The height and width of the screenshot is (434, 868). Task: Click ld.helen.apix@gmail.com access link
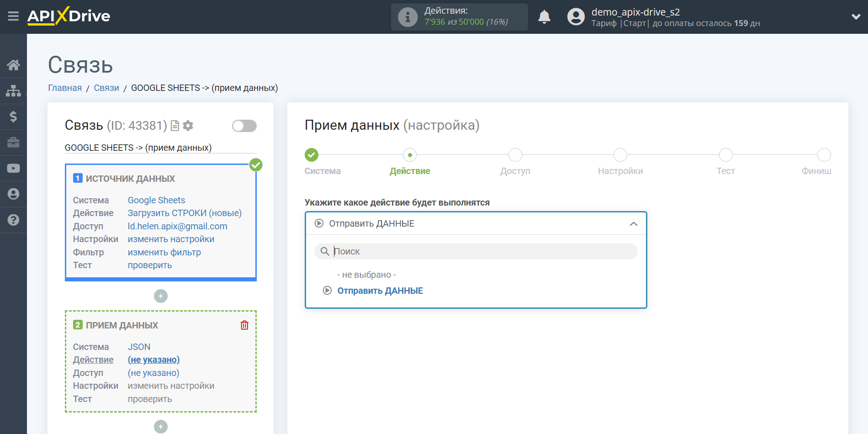point(177,226)
